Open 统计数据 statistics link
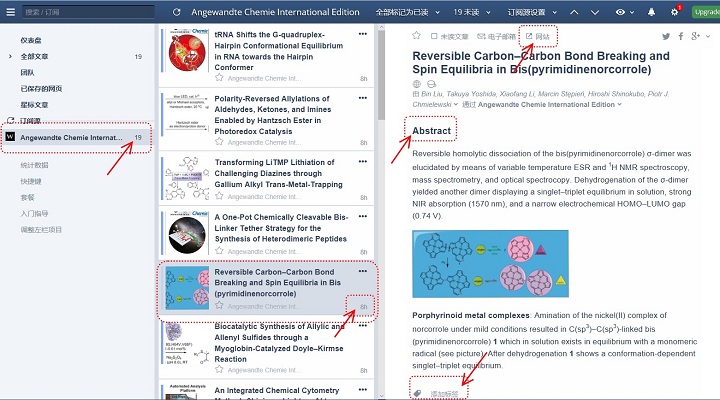The height and width of the screenshot is (400, 720). coord(34,165)
